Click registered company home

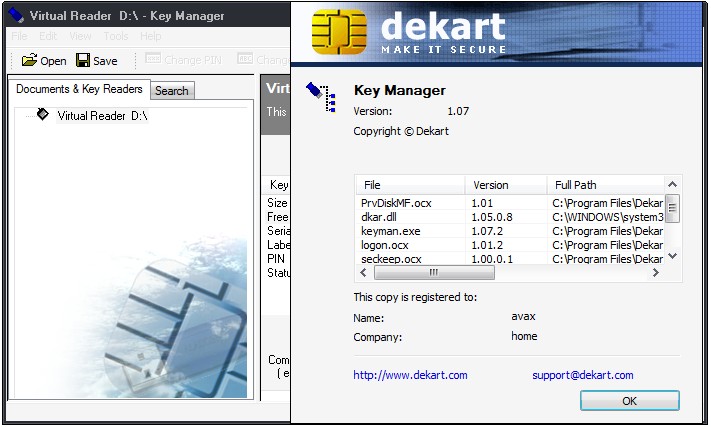(x=524, y=336)
